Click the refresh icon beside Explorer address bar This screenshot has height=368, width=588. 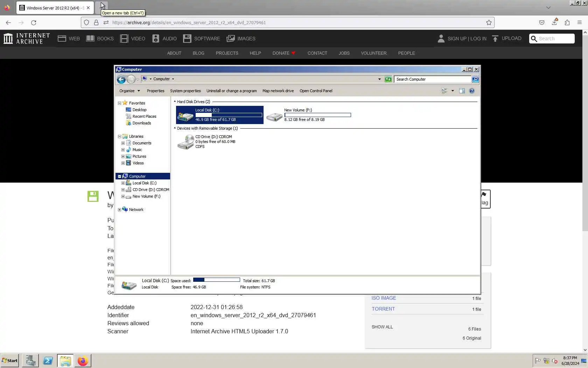pyautogui.click(x=388, y=79)
